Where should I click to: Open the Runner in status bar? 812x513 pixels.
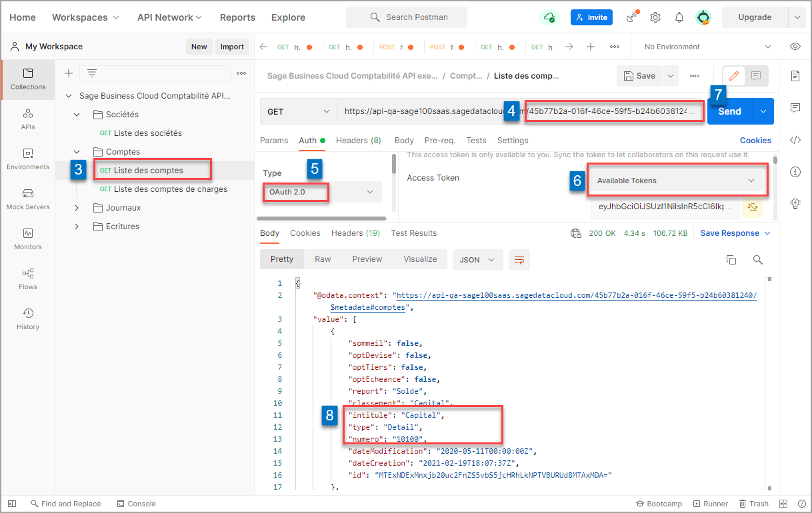pos(711,504)
